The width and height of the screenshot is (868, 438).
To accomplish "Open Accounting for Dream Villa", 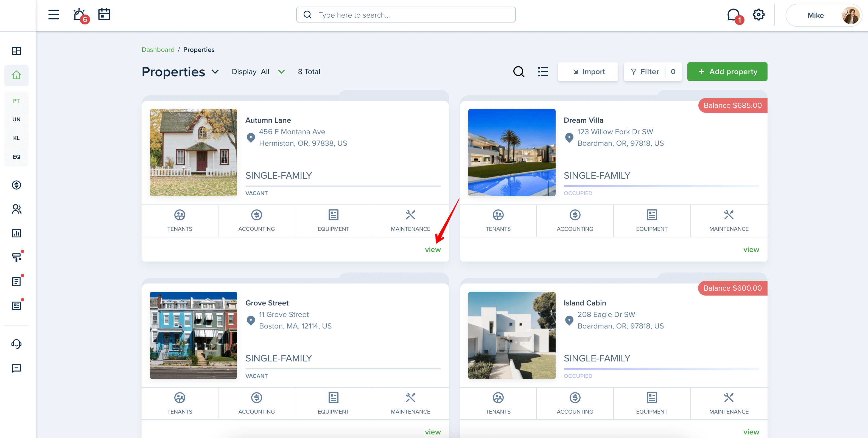I will 575,221.
